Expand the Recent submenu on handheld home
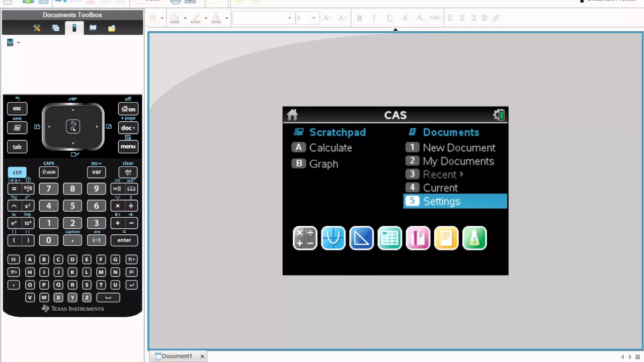The width and height of the screenshot is (644, 362). (435, 174)
